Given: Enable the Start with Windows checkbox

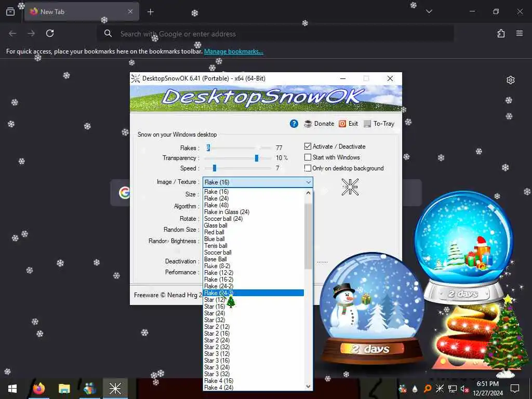Looking at the screenshot, I should click(x=308, y=157).
